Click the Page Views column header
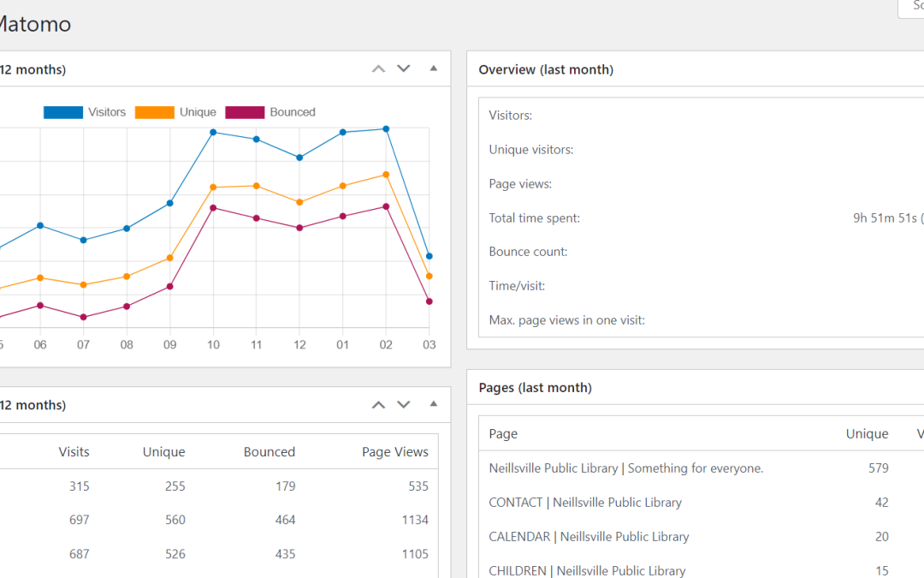The height and width of the screenshot is (578, 924). tap(394, 452)
